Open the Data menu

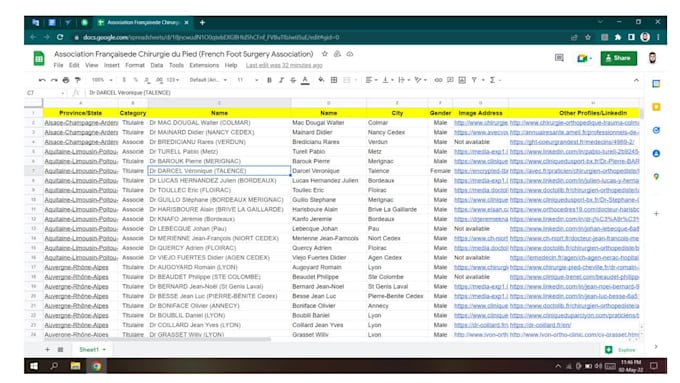point(157,65)
